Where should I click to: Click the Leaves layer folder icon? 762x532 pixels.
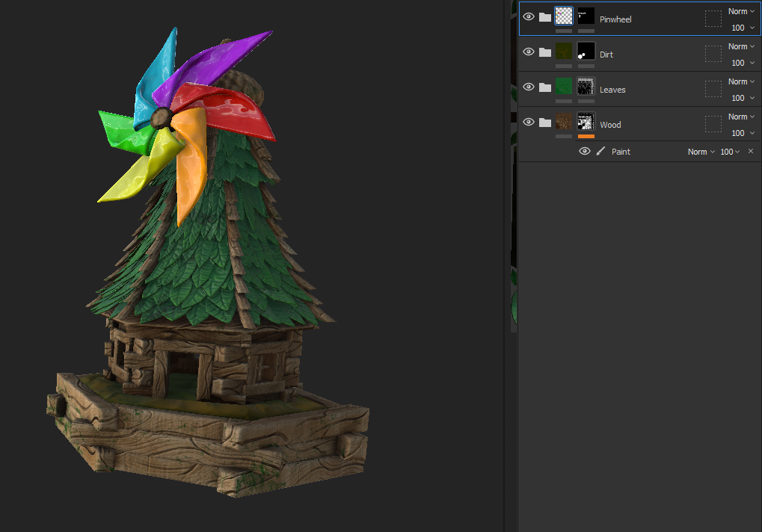(x=545, y=87)
